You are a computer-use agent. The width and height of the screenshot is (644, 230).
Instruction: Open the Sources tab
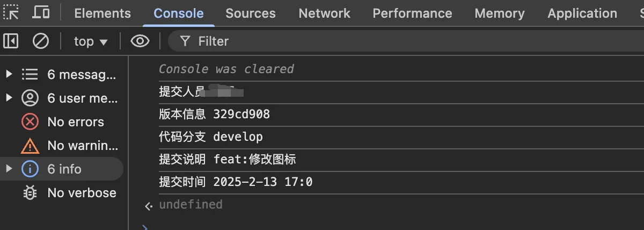(x=251, y=13)
